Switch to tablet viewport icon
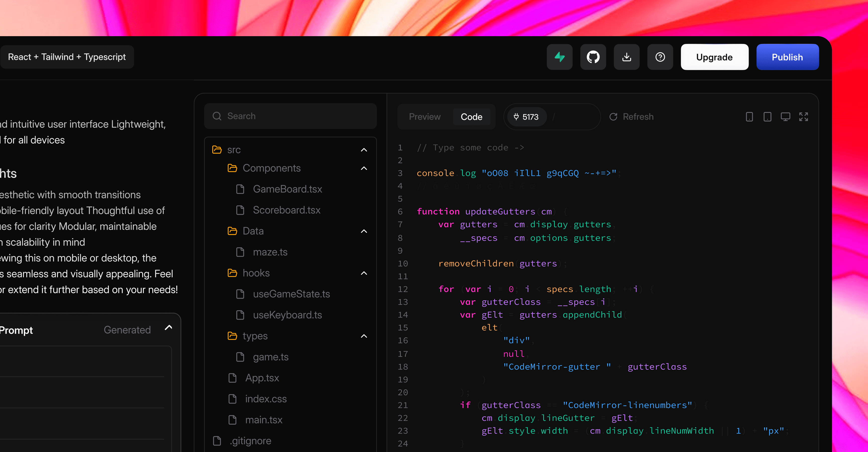This screenshot has height=452, width=868. [767, 117]
